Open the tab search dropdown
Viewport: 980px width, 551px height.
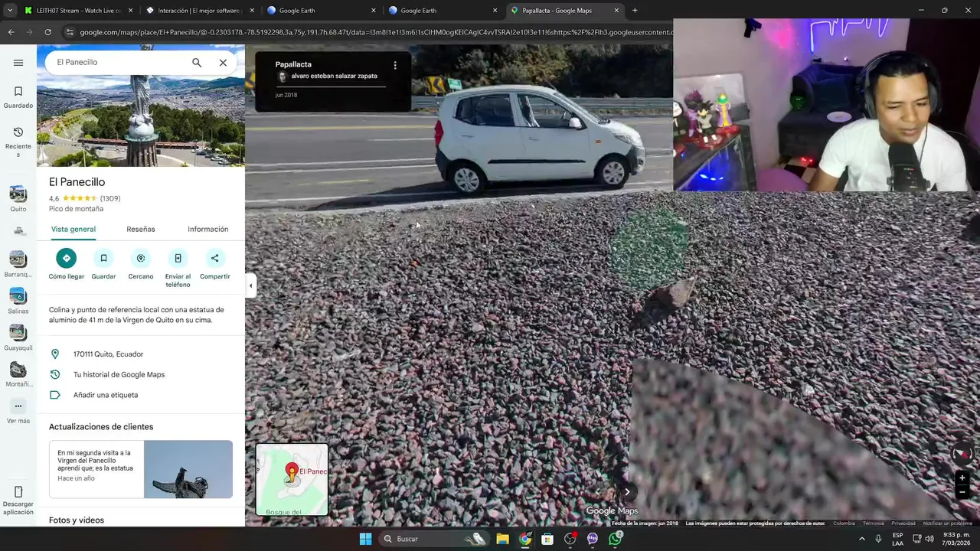(10, 11)
